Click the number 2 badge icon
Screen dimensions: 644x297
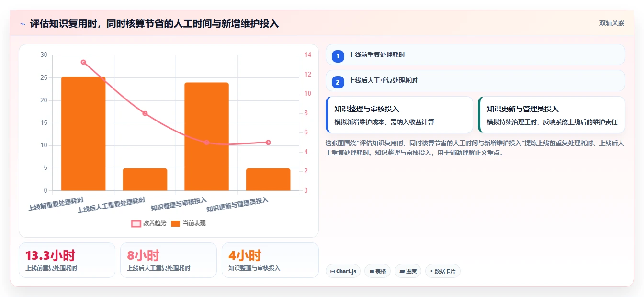[338, 82]
